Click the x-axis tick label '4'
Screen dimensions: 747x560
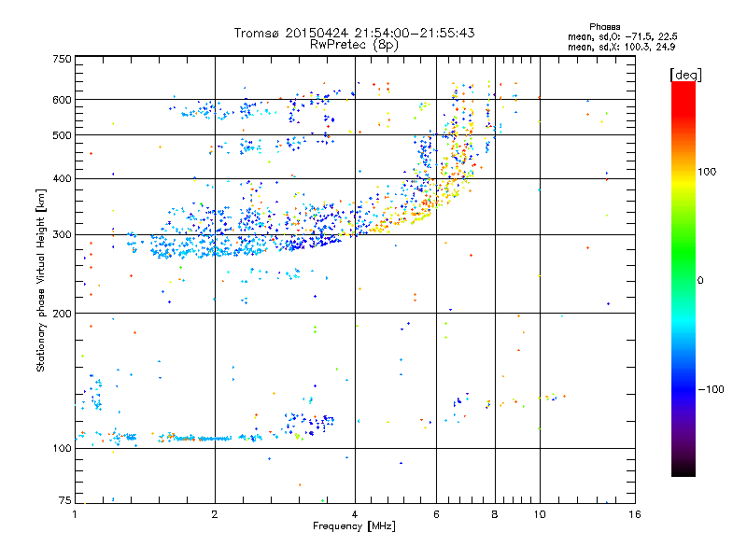[x=355, y=514]
